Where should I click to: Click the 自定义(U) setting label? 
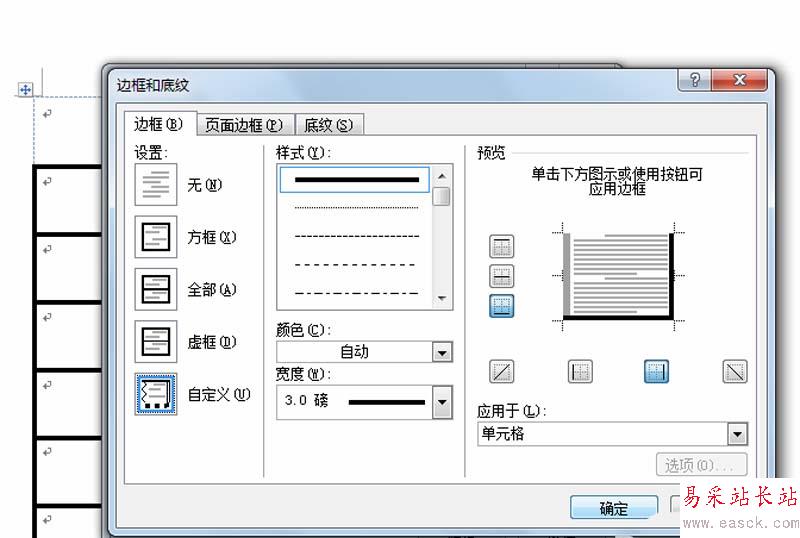click(x=219, y=395)
